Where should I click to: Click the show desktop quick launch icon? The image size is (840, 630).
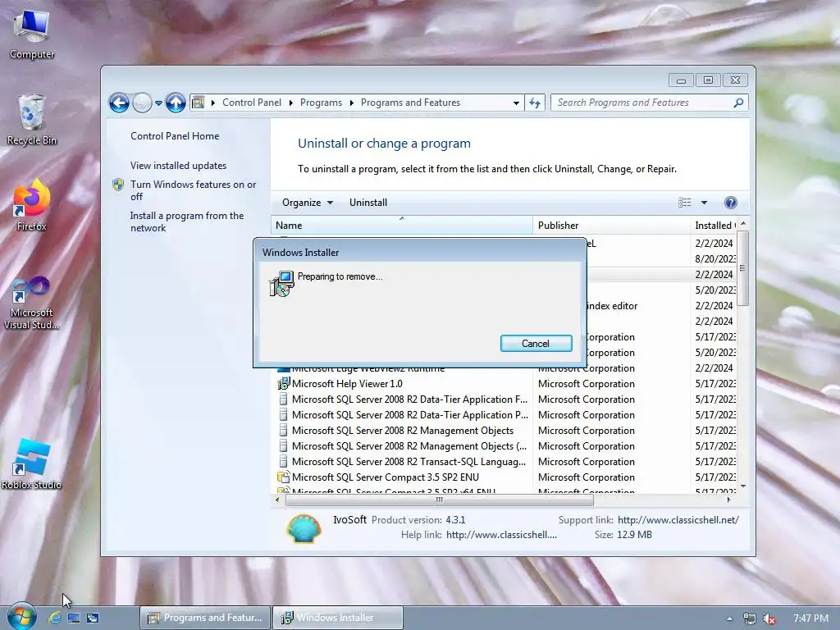pos(74,618)
